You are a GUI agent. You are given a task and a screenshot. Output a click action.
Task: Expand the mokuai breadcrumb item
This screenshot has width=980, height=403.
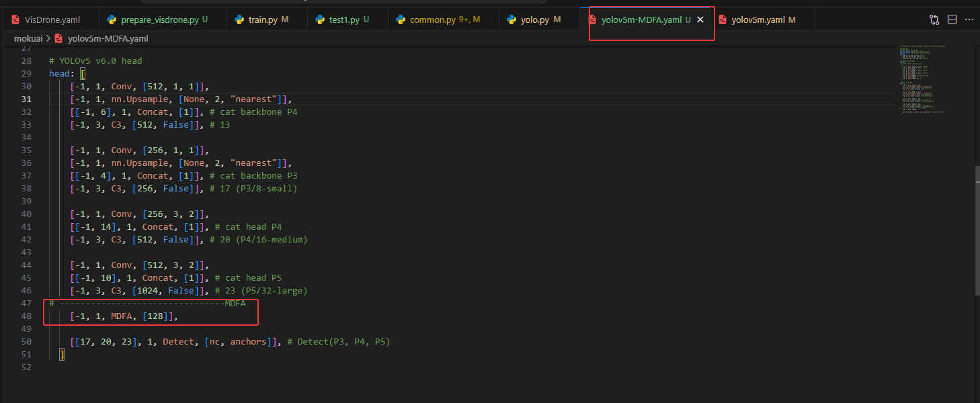pos(28,38)
